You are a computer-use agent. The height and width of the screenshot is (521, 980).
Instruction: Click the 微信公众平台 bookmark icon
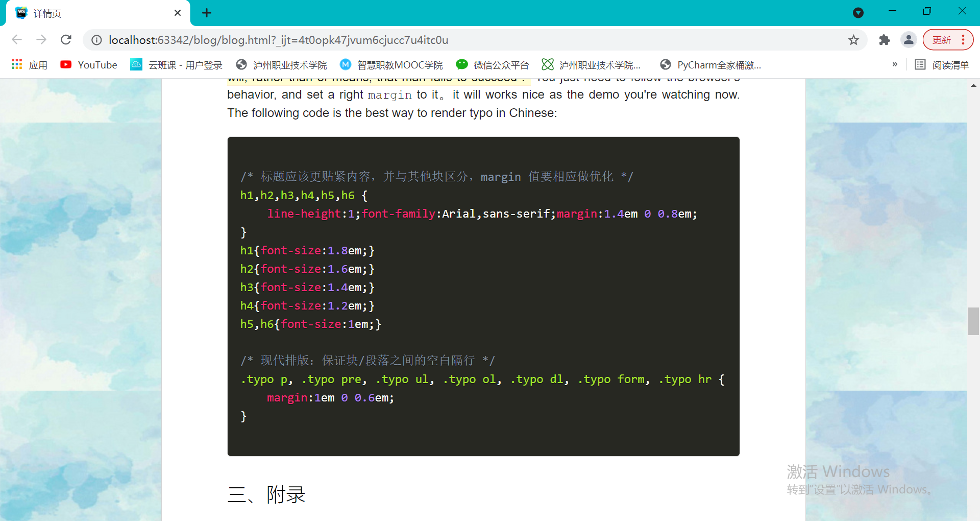[x=462, y=64]
